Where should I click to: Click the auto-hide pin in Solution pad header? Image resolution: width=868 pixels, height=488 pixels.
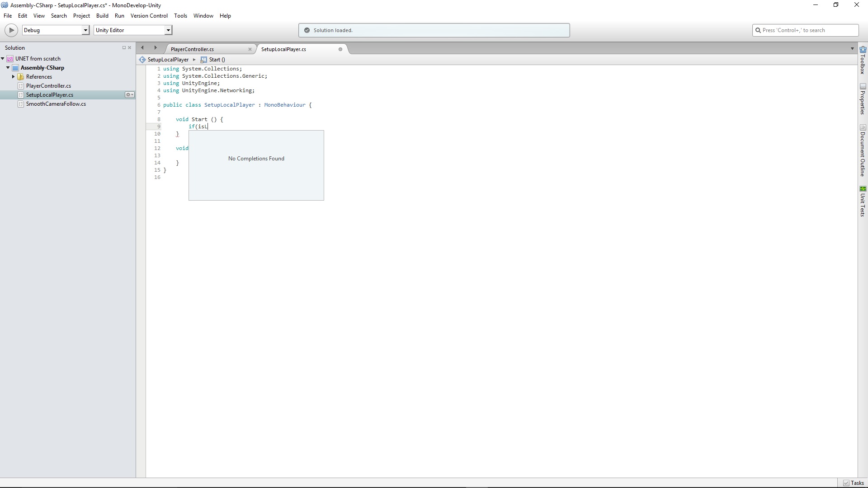click(124, 47)
